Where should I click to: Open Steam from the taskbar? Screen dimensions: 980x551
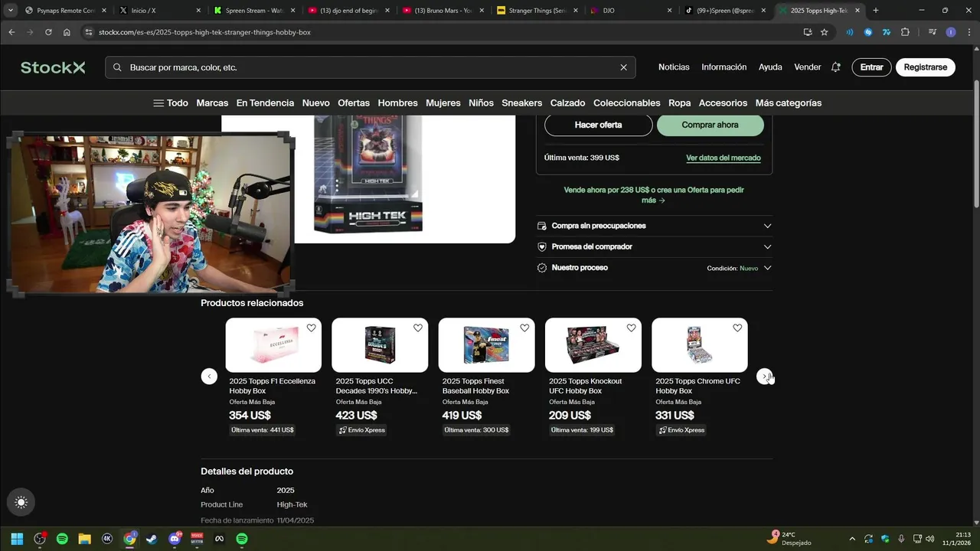tap(152, 539)
